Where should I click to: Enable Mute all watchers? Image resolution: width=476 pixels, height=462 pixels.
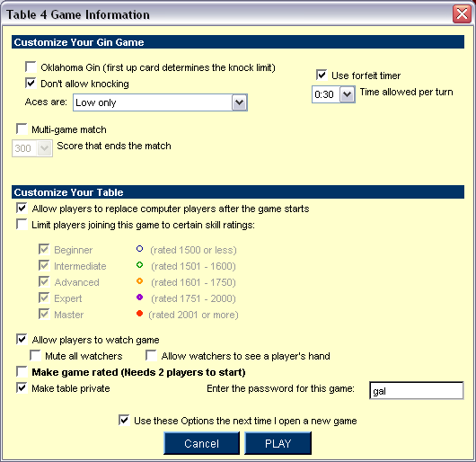[35, 355]
